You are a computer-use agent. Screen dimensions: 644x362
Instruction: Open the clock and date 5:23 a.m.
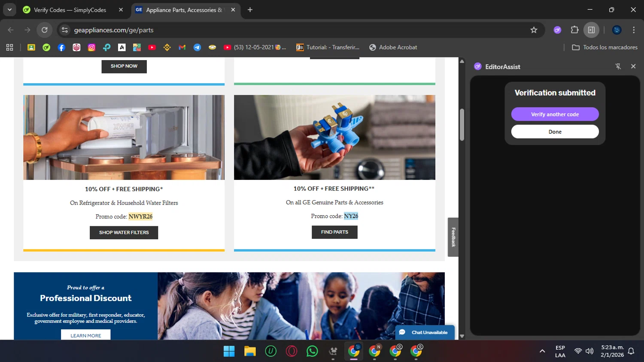click(x=612, y=351)
